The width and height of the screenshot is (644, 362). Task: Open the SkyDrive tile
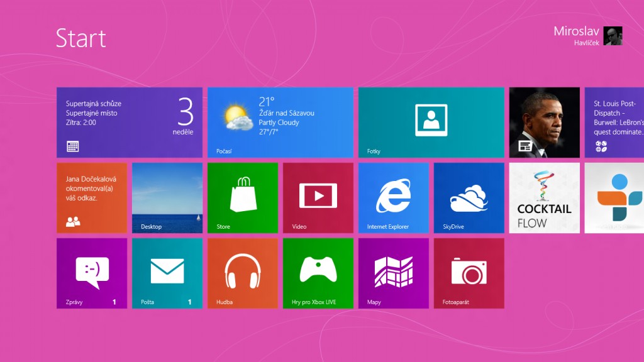(469, 198)
